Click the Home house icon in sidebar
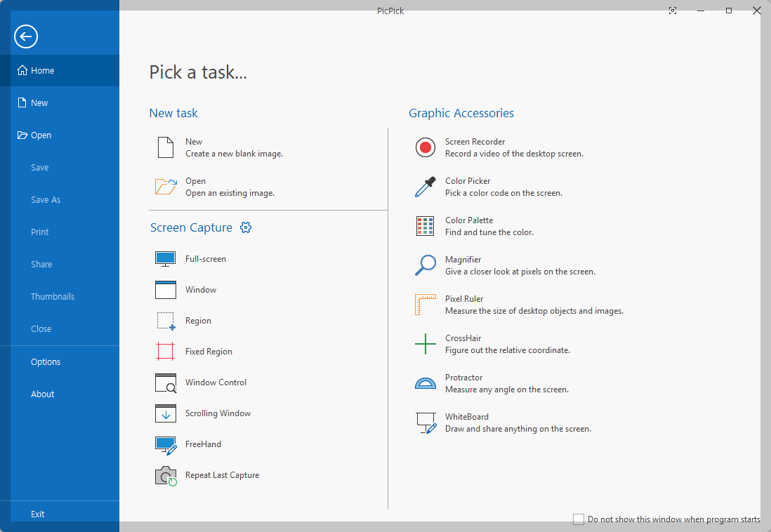 22,70
